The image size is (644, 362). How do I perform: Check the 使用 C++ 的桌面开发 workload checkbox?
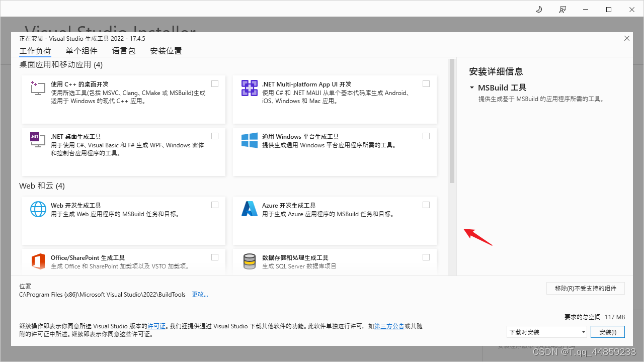pyautogui.click(x=215, y=84)
